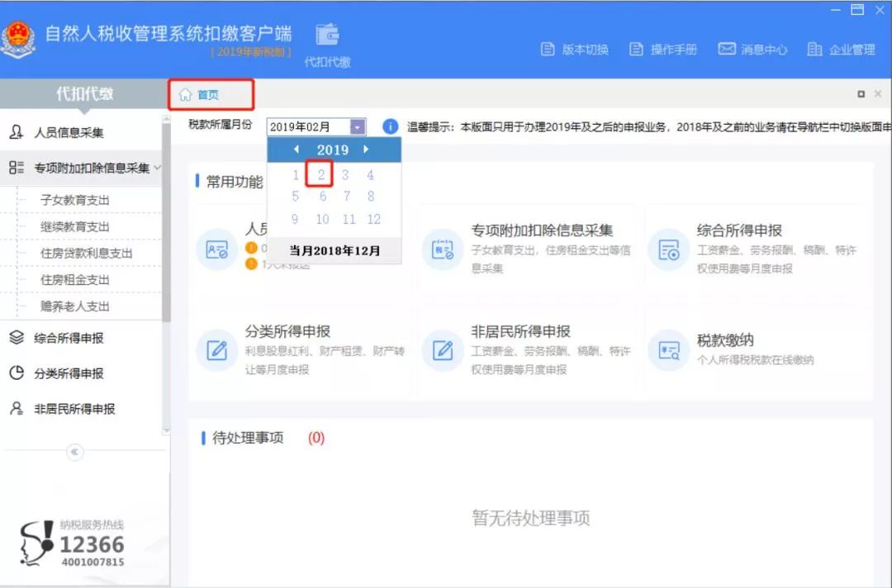Click the 当月2018年12月 link
The width and height of the screenshot is (892, 588).
[x=334, y=249]
